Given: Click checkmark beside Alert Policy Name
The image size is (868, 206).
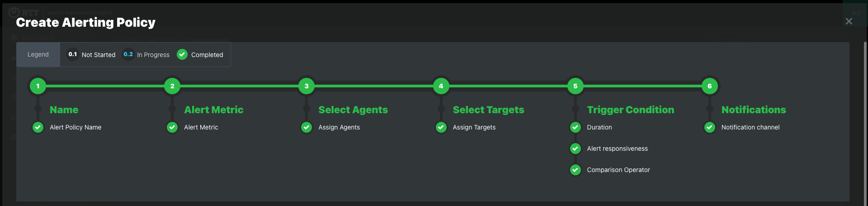Looking at the screenshot, I should pyautogui.click(x=38, y=127).
